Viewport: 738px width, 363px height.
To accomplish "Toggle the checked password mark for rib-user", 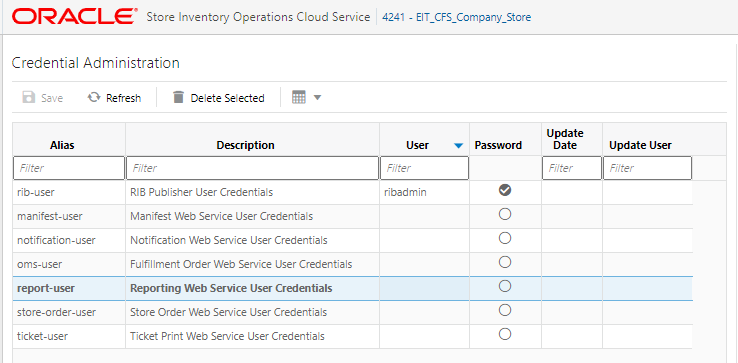I will [x=505, y=190].
